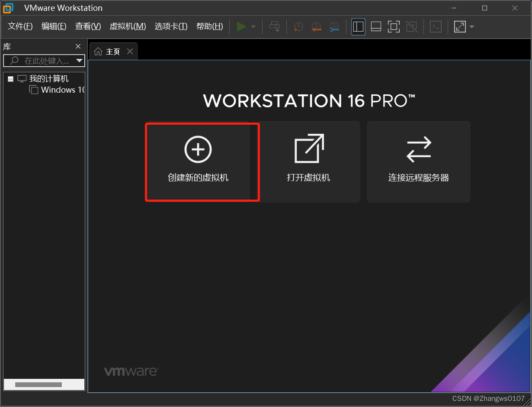The width and height of the screenshot is (532, 407).
Task: Click the VMware Workstation title bar icon
Action: click(x=9, y=8)
